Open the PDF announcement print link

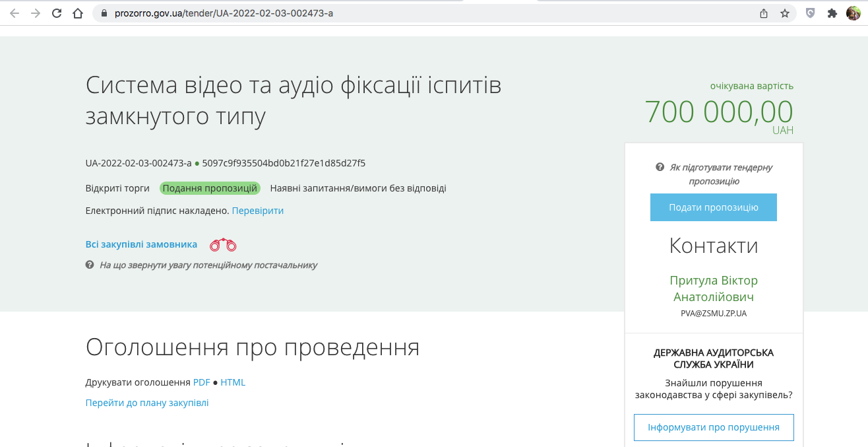tap(200, 382)
